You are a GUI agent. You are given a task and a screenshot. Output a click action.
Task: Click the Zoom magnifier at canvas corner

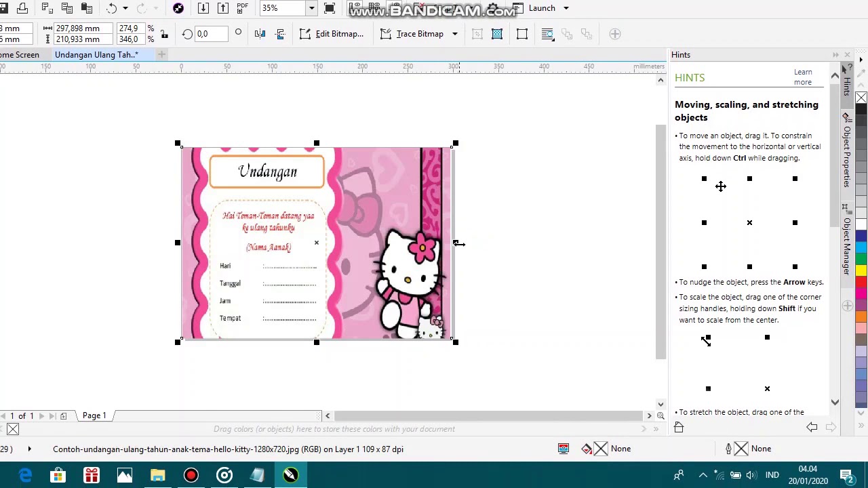tap(660, 415)
